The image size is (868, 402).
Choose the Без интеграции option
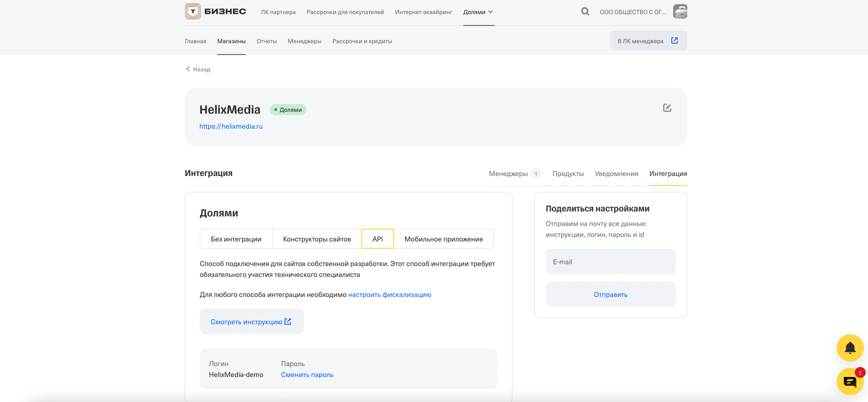[x=236, y=239]
